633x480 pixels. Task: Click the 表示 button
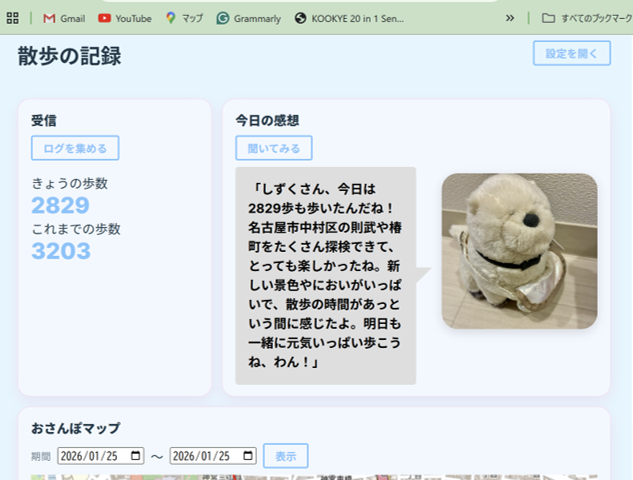point(286,456)
